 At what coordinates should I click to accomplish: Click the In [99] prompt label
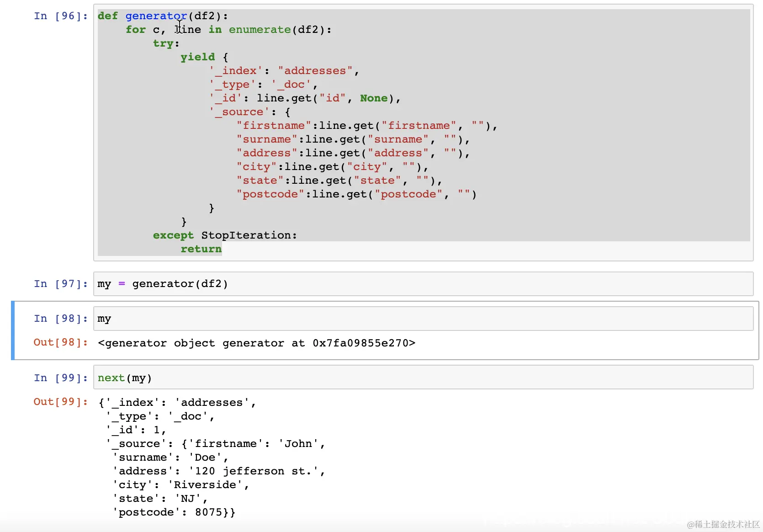click(61, 378)
